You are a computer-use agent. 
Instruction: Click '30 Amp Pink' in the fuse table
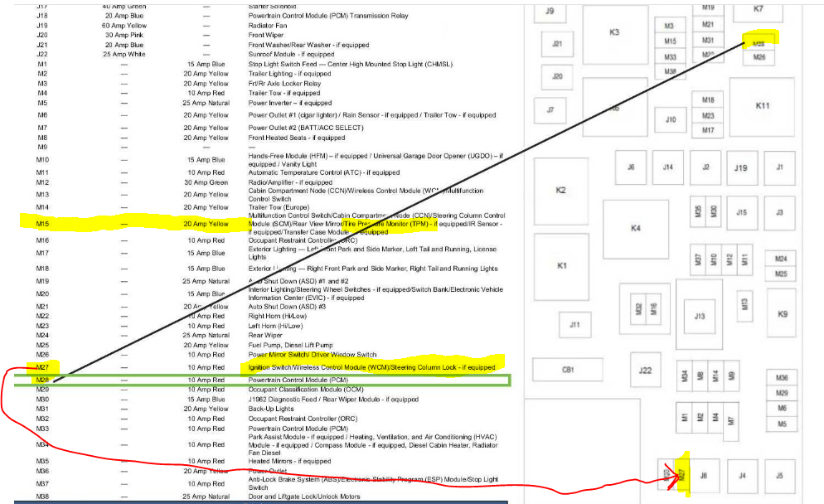tap(124, 35)
